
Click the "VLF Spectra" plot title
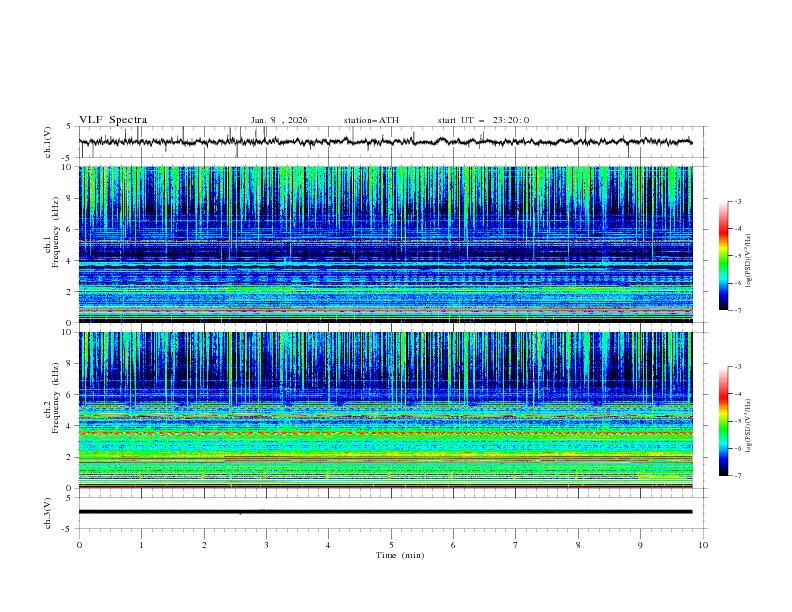click(113, 120)
